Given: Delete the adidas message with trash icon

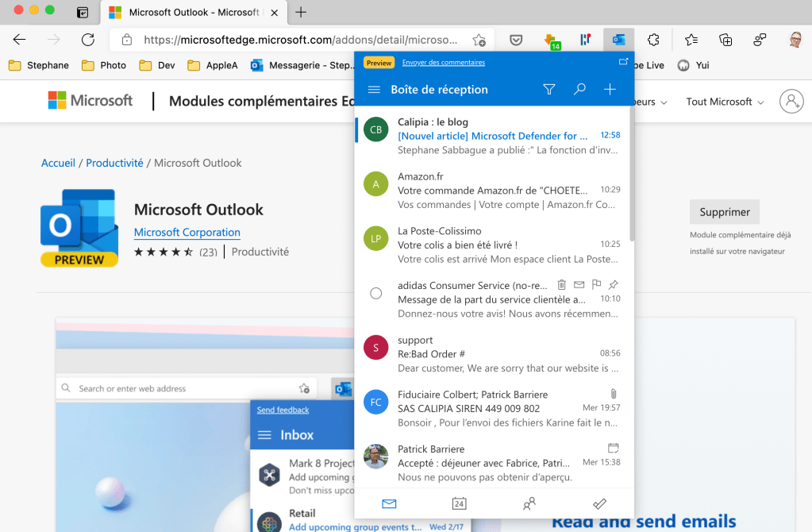Looking at the screenshot, I should [x=562, y=284].
